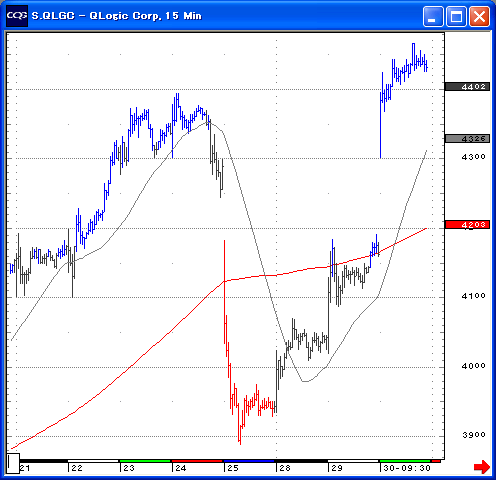Image resolution: width=496 pixels, height=480 pixels.
Task: Click the 3900 price scale label
Action: 473,435
